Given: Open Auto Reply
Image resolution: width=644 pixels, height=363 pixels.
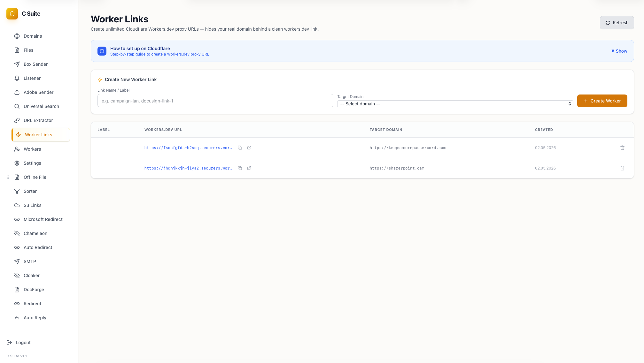Looking at the screenshot, I should pos(41,318).
